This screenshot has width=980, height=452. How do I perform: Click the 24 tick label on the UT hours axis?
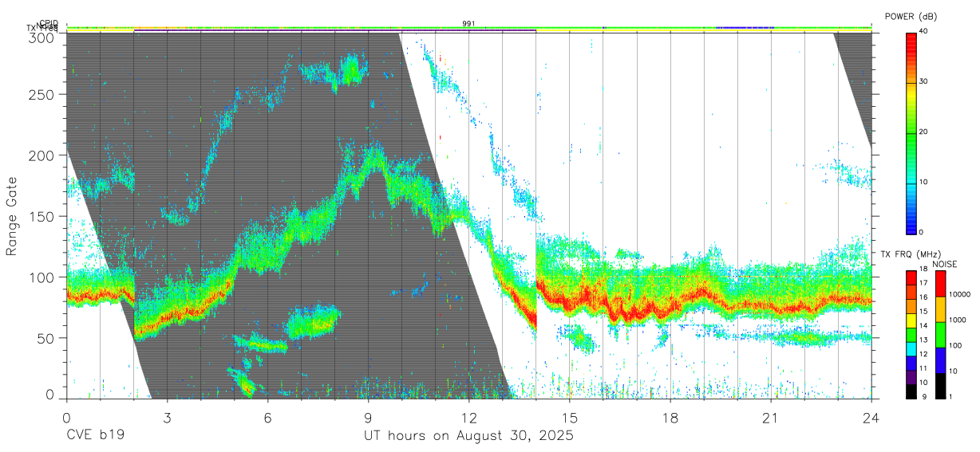coord(871,417)
